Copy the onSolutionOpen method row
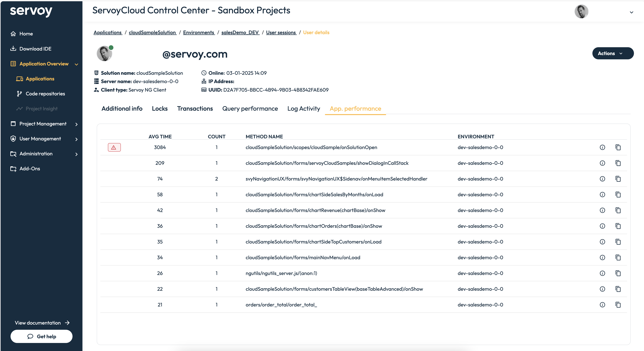This screenshot has height=351, width=644. [618, 147]
